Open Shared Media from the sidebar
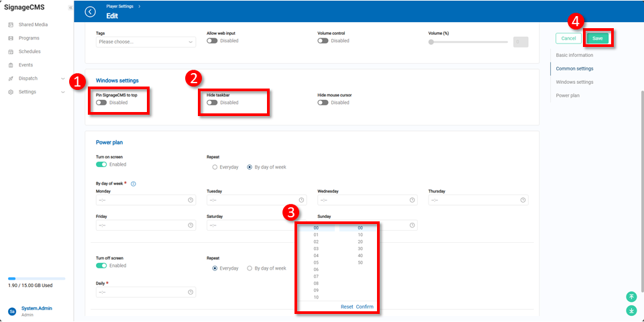The width and height of the screenshot is (644, 322). [33, 25]
